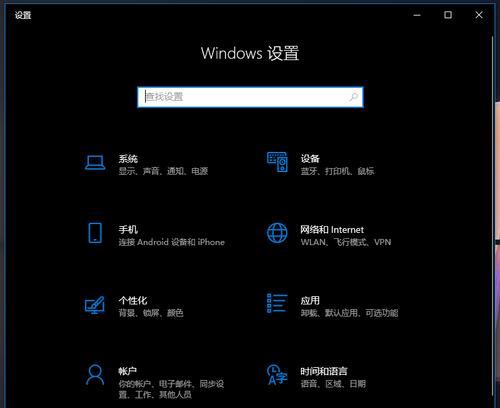Minimize the 设置 window
This screenshot has width=500, height=408.
417,15
